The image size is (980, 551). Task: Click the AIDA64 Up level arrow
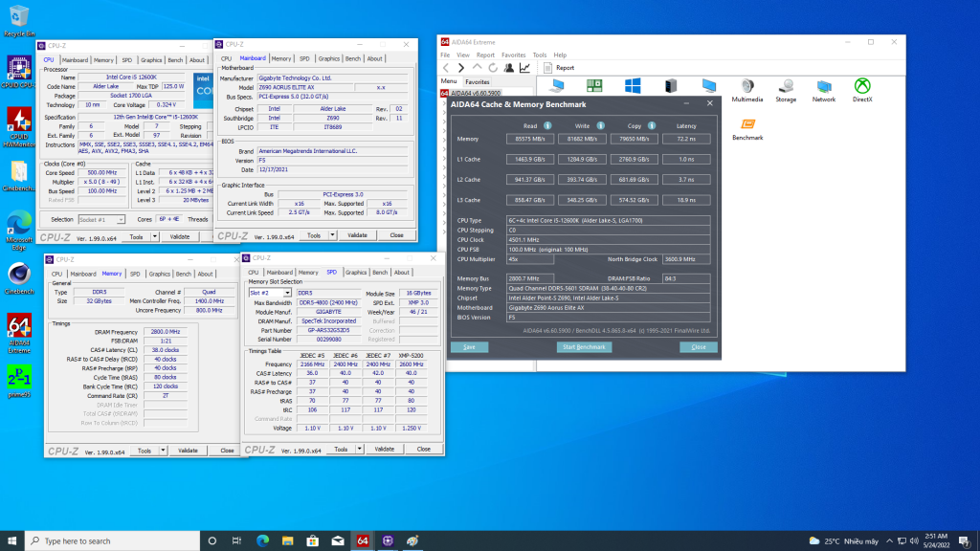coord(477,68)
